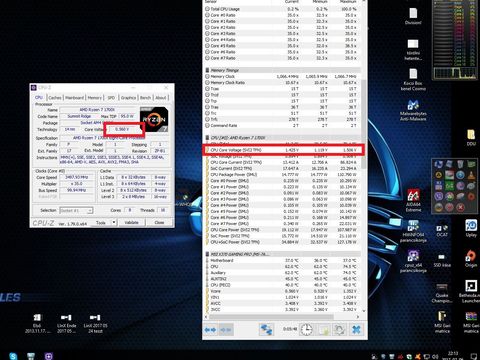Open the Bench tab in CPU-Z
The image size is (480, 360).
click(145, 98)
